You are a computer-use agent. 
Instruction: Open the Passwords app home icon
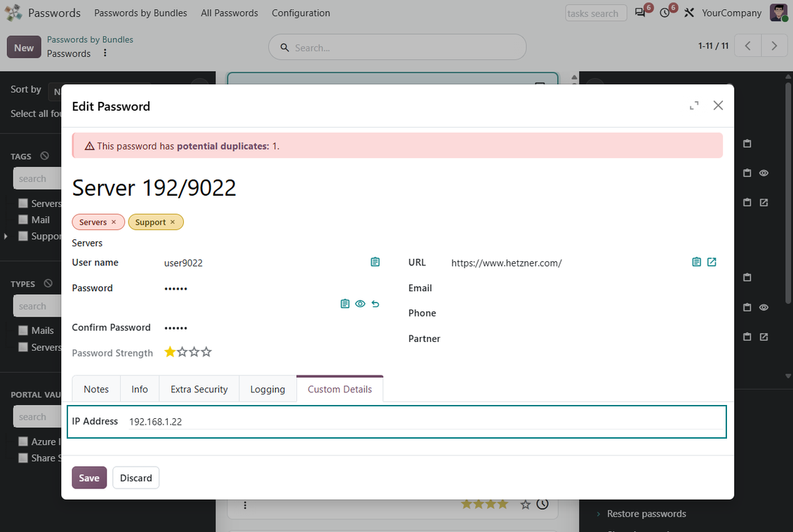(x=13, y=13)
